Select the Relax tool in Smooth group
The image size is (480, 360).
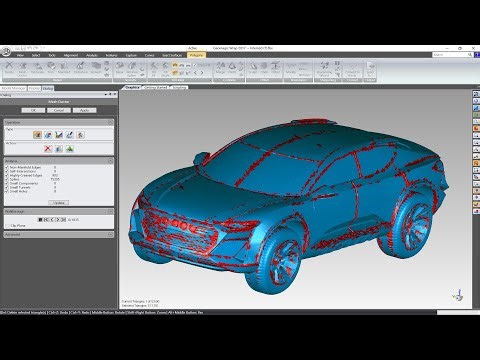(x=119, y=68)
